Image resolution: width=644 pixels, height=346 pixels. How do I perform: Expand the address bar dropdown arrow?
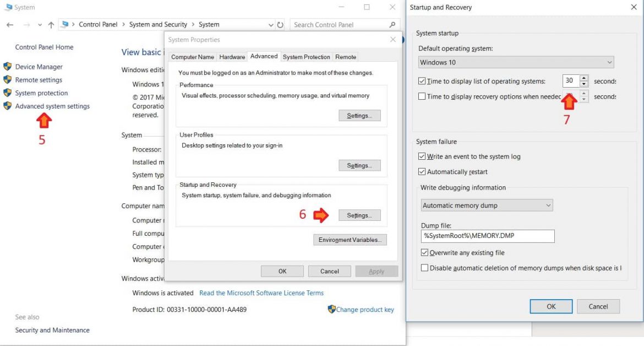point(270,24)
